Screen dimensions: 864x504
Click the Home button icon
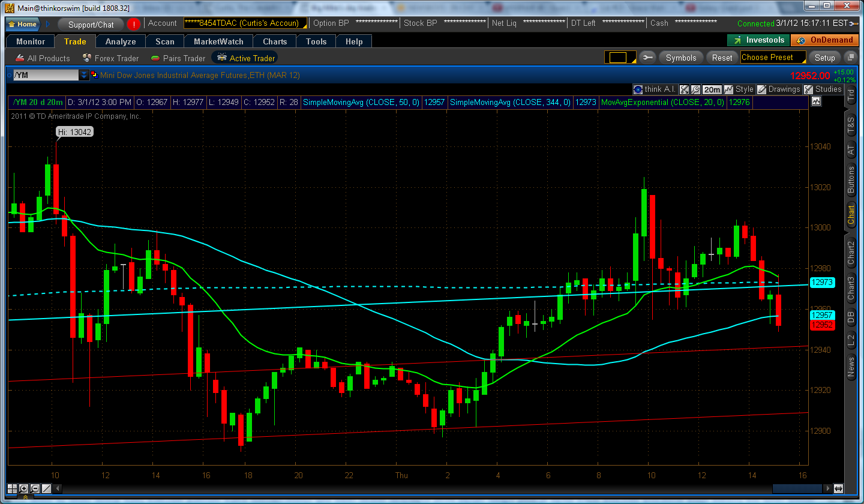point(23,24)
